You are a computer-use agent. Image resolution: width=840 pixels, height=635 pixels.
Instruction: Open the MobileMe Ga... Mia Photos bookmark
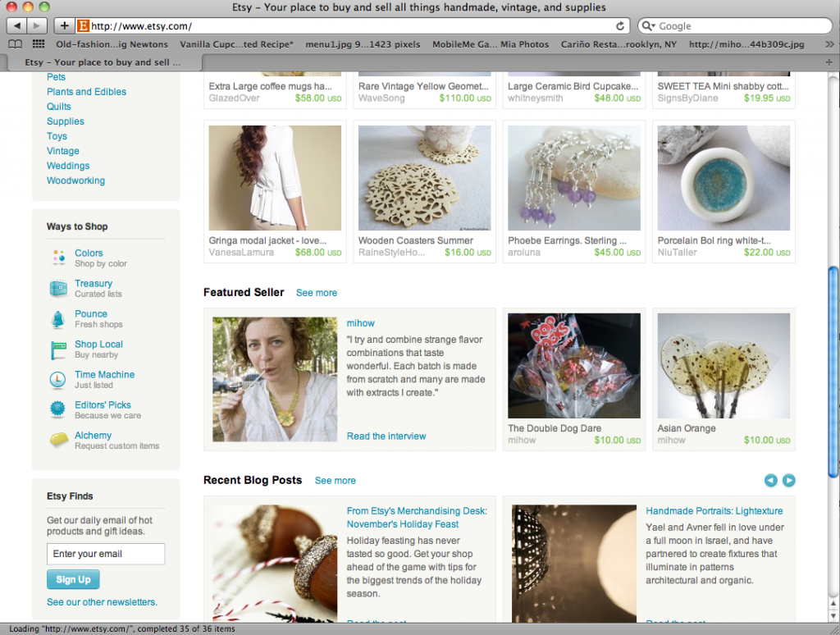click(491, 44)
